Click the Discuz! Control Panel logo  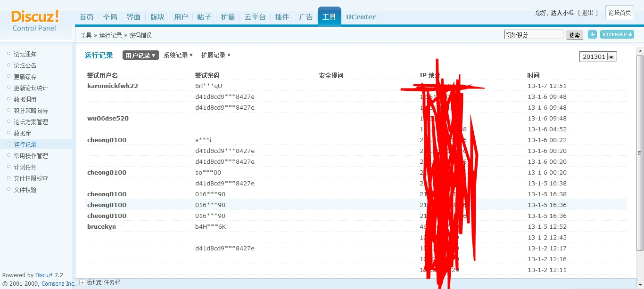35,21
